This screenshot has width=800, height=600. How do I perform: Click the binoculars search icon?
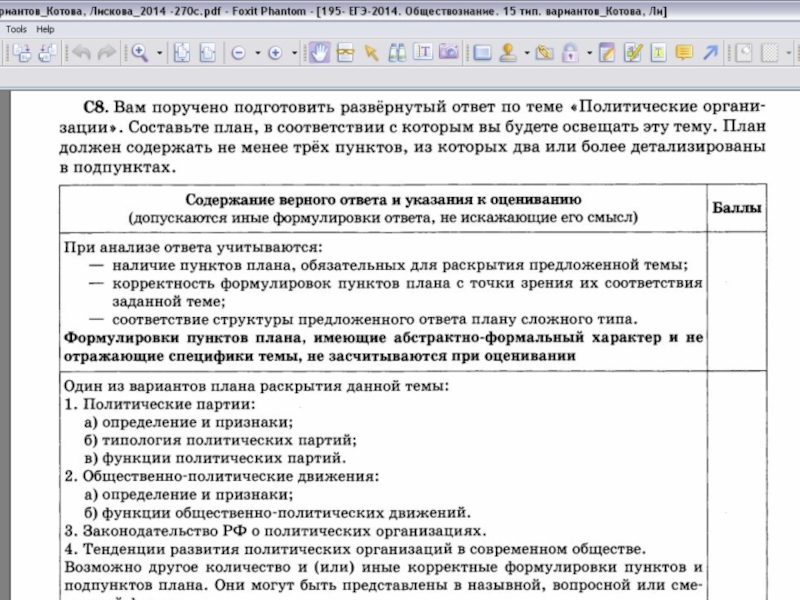397,53
